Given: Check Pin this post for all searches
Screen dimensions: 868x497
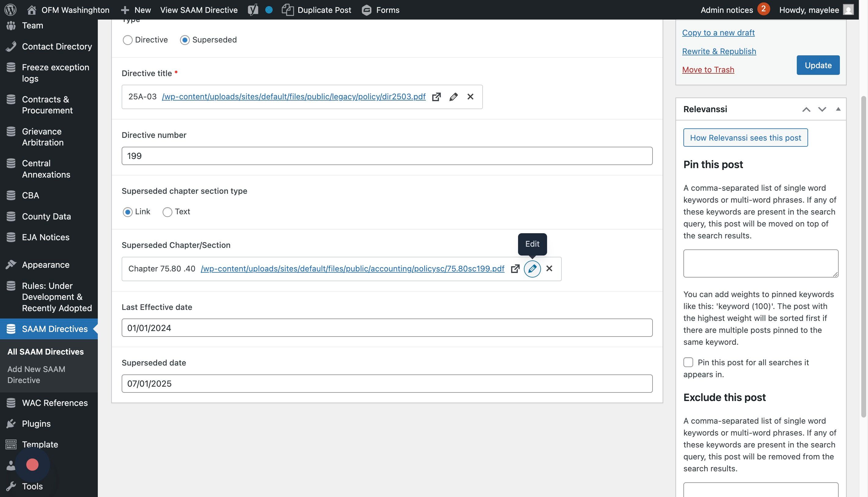Looking at the screenshot, I should [x=688, y=362].
